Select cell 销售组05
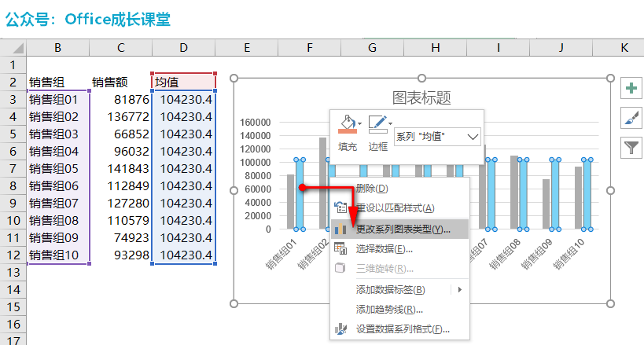 pos(58,168)
